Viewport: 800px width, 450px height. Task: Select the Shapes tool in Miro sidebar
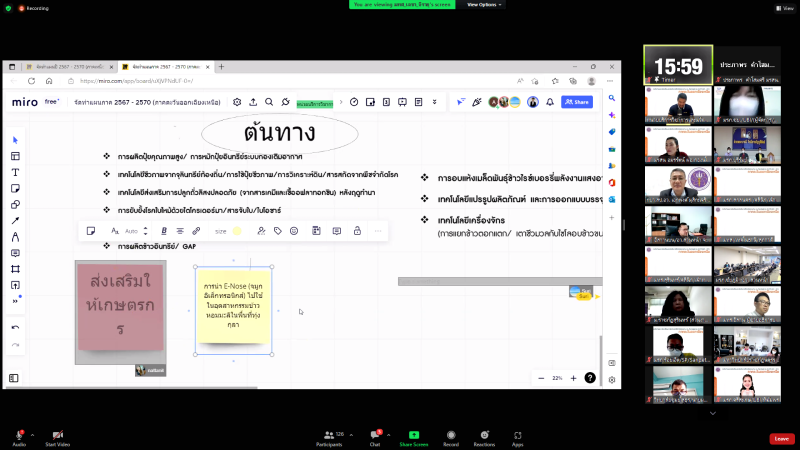pos(15,204)
